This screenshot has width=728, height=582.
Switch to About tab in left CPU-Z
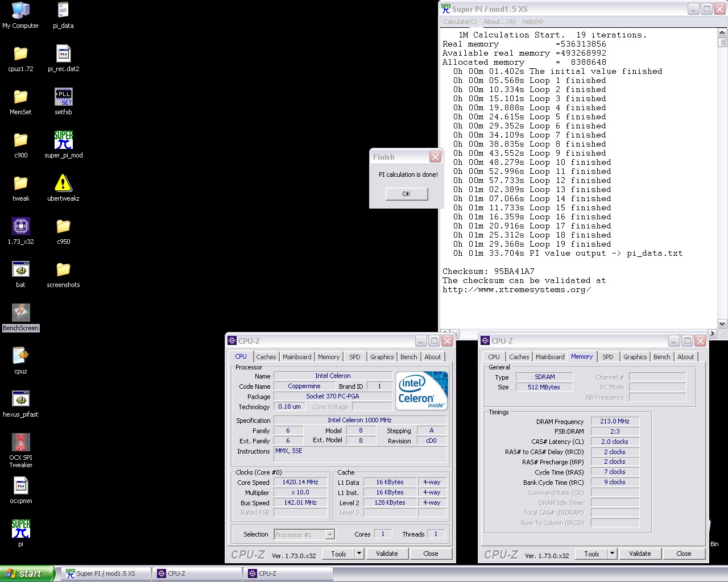(x=433, y=357)
